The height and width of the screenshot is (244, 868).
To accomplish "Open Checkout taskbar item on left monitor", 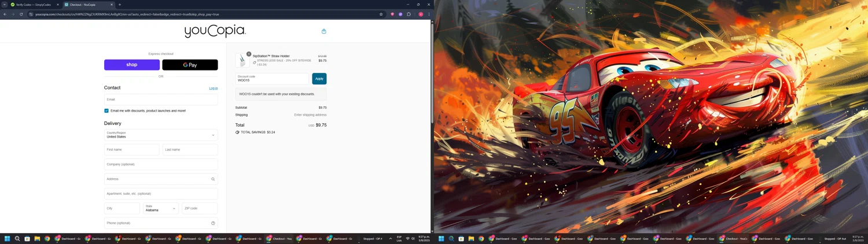I will coord(279,239).
